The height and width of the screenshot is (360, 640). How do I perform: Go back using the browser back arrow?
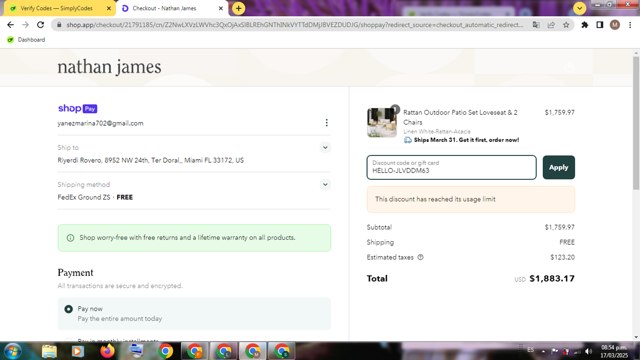[11, 25]
